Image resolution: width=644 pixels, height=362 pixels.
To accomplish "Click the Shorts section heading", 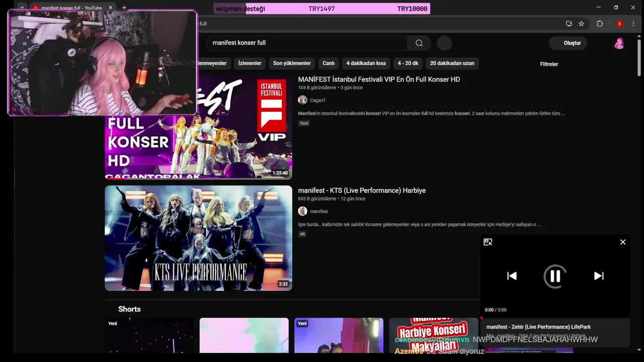I will pos(129,309).
